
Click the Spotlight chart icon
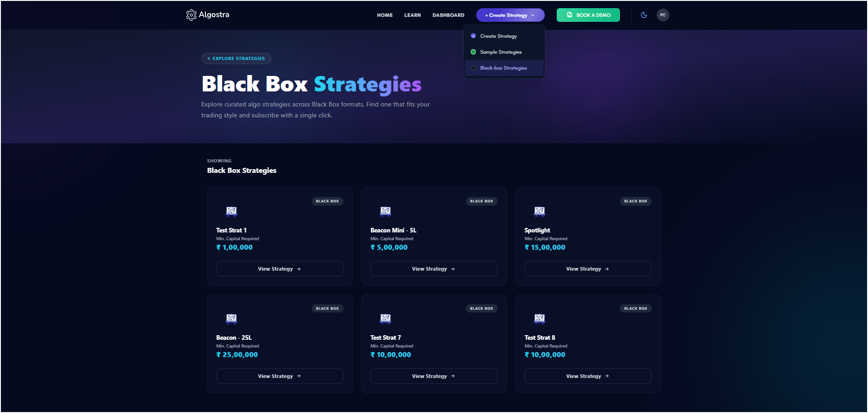click(539, 211)
